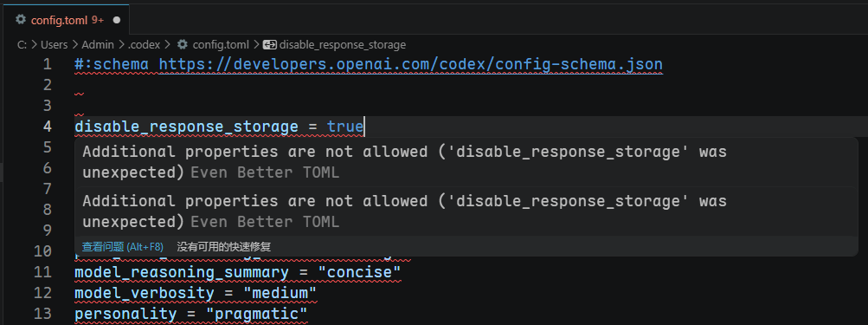Click the "concise" string value
The image size is (868, 325).
coord(363,272)
